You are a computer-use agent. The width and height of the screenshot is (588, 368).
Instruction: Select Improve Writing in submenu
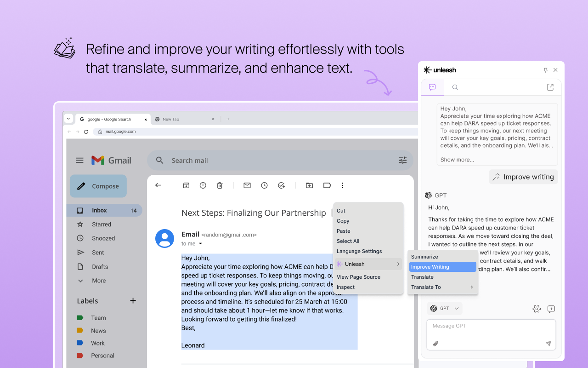pyautogui.click(x=443, y=267)
